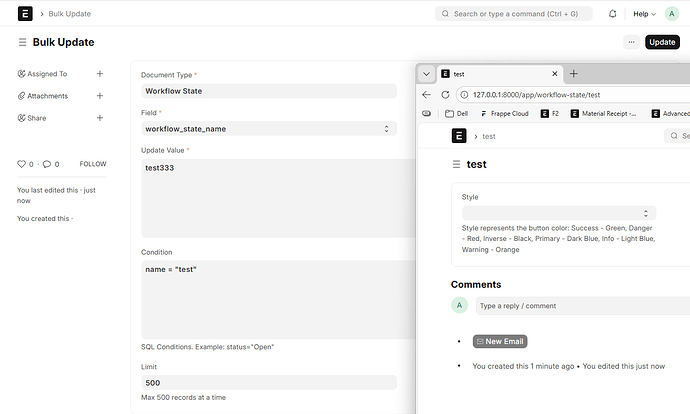Click the comment bubble count icon

(x=46, y=164)
